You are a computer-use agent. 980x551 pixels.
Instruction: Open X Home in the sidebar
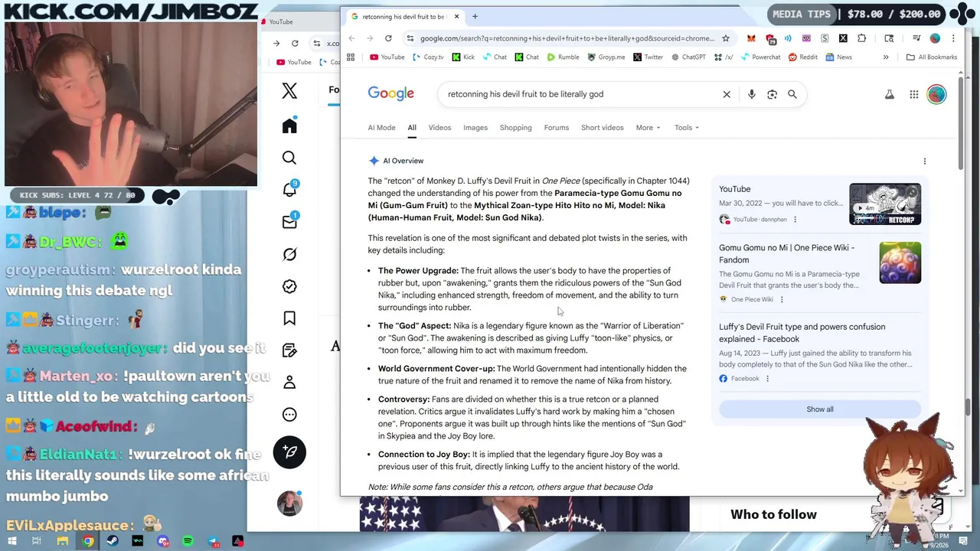click(x=289, y=126)
